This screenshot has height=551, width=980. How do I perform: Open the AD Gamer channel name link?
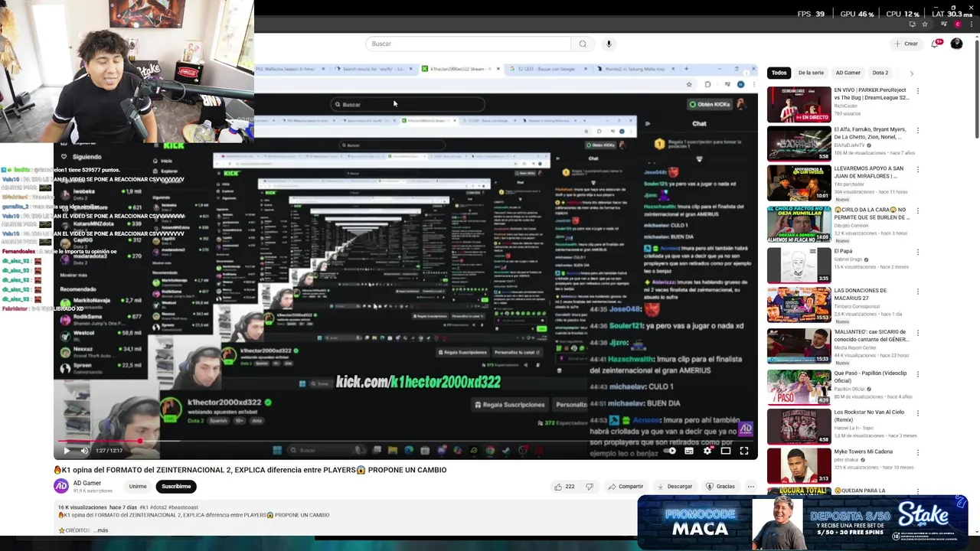tap(87, 483)
